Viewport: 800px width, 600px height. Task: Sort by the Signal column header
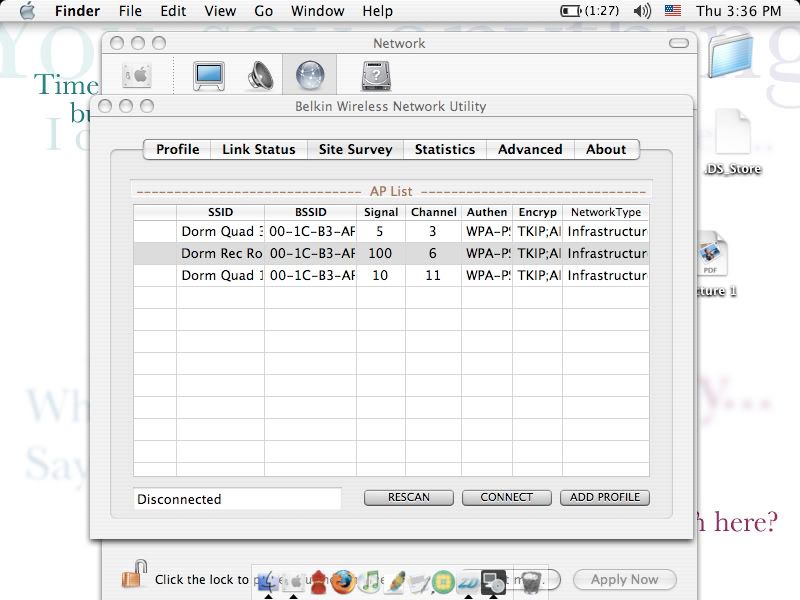click(x=381, y=212)
